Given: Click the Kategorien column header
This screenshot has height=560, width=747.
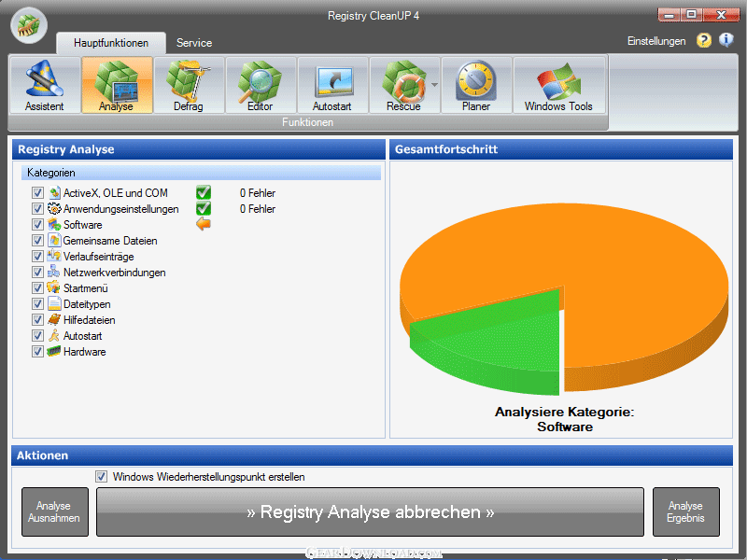Looking at the screenshot, I should tap(201, 173).
